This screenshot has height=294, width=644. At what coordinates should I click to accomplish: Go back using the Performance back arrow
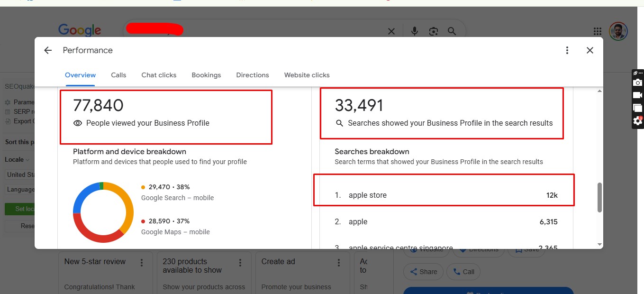(x=48, y=50)
